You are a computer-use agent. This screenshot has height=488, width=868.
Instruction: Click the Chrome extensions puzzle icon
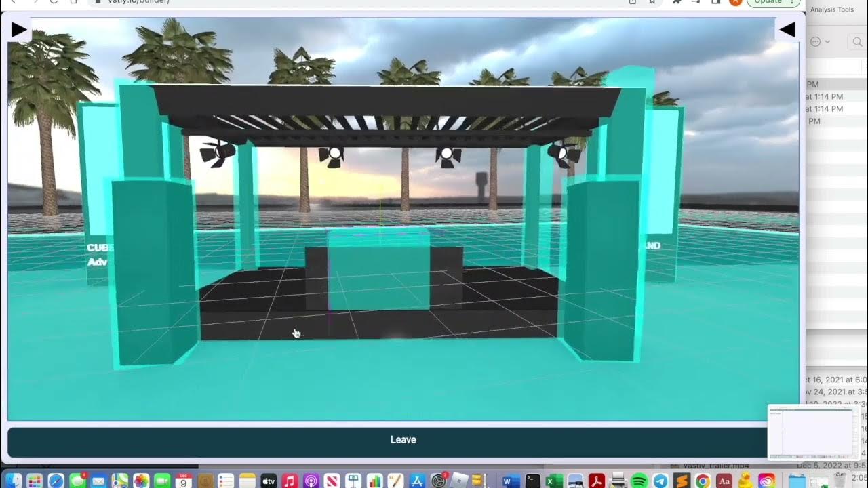676,2
